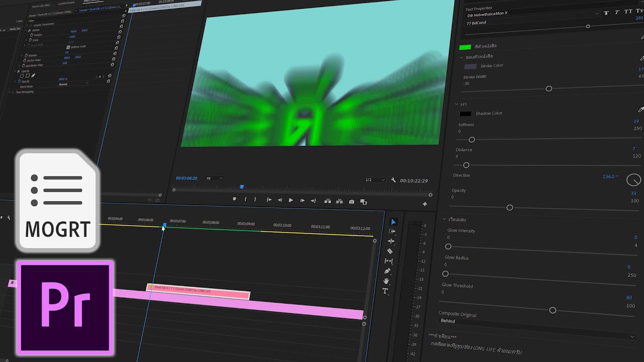644x362 pixels.
Task: Click Add Marker in Program Monitor
Action: pos(234,199)
